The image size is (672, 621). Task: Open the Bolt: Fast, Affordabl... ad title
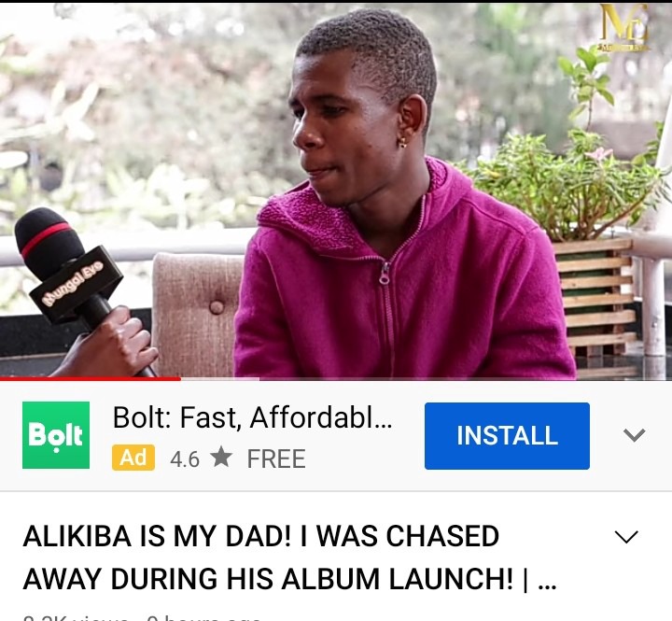pos(252,417)
